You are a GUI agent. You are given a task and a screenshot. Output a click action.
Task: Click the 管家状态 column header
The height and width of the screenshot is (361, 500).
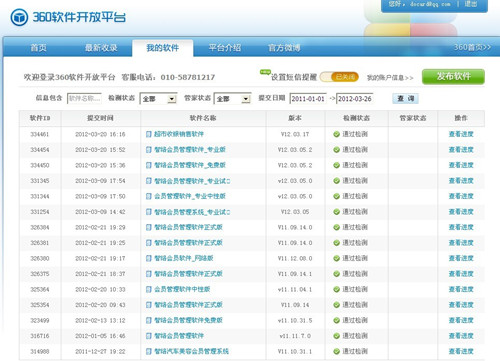(x=413, y=118)
